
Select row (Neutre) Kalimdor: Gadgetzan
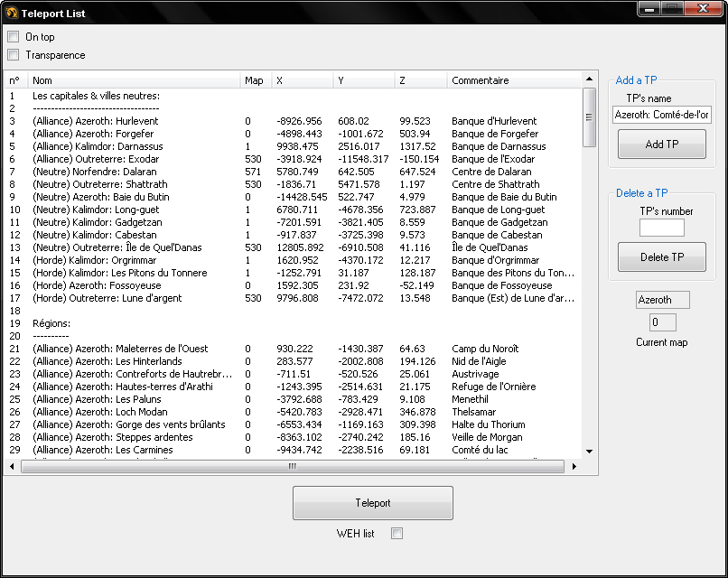pos(293,222)
